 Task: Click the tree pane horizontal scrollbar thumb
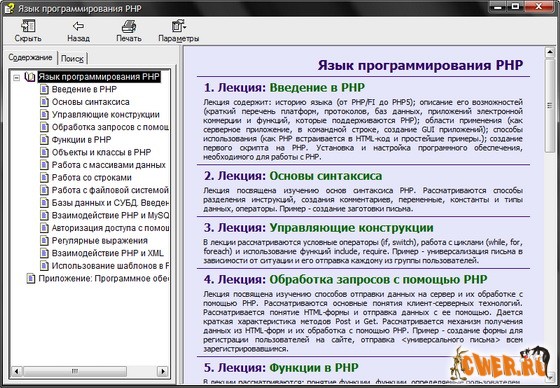coord(75,371)
